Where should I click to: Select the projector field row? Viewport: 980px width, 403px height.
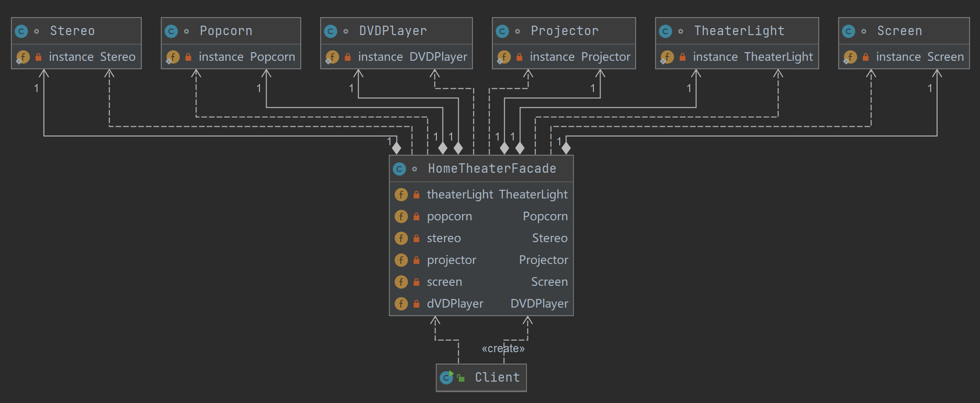[x=481, y=260]
